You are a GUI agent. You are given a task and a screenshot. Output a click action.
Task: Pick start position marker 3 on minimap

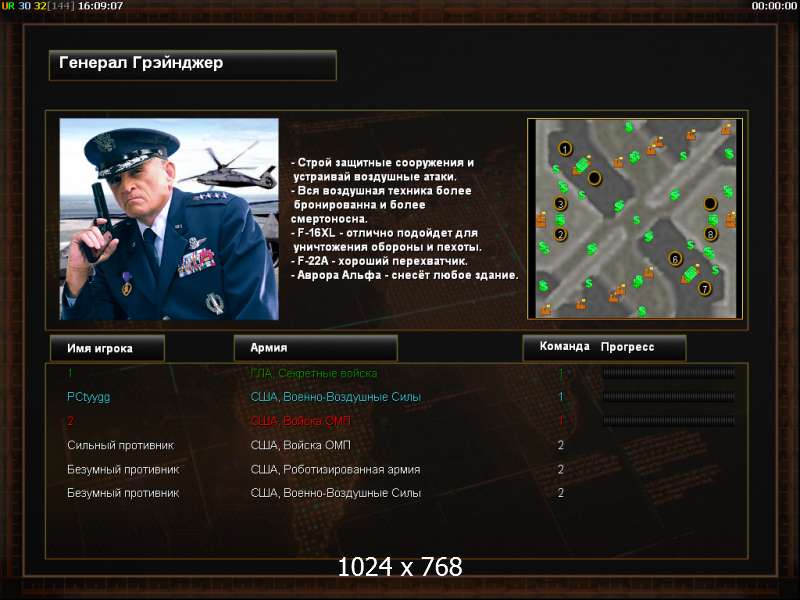pyautogui.click(x=561, y=204)
